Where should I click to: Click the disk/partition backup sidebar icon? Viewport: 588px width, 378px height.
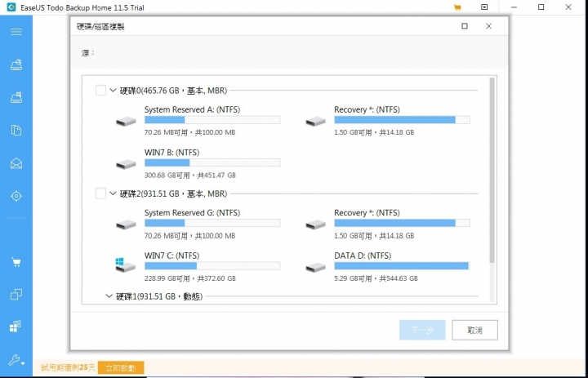coord(16,64)
